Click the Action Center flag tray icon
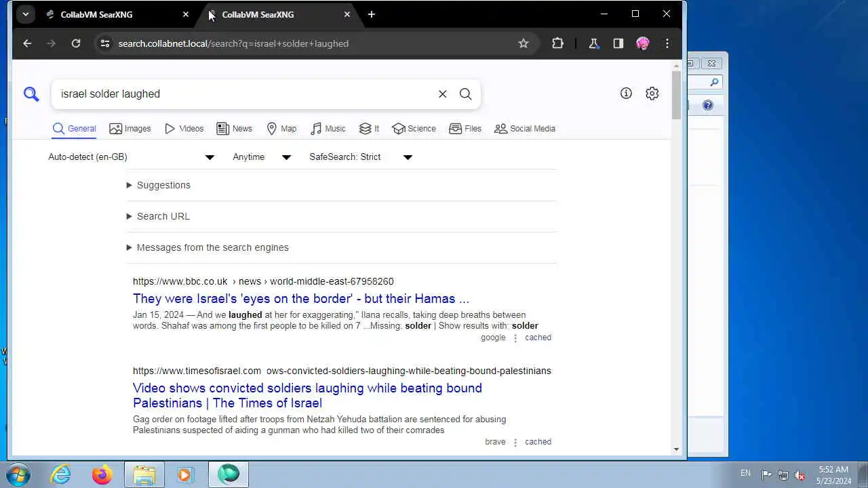The height and width of the screenshot is (488, 868). coord(766,475)
